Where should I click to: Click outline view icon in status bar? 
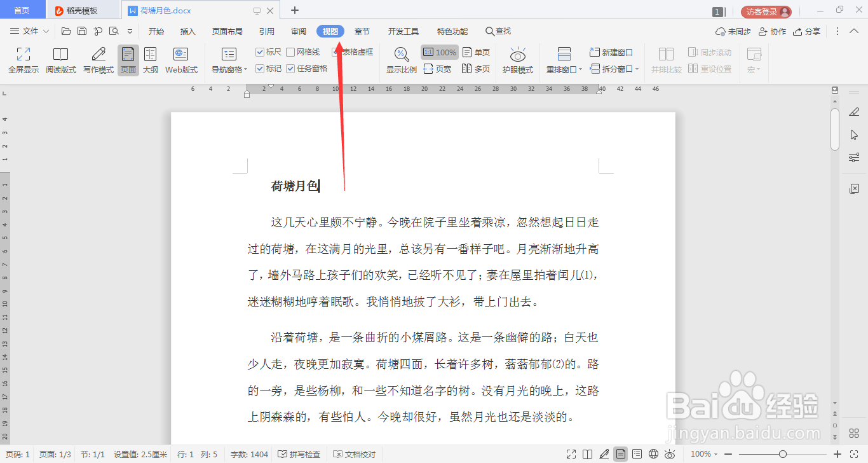click(637, 454)
